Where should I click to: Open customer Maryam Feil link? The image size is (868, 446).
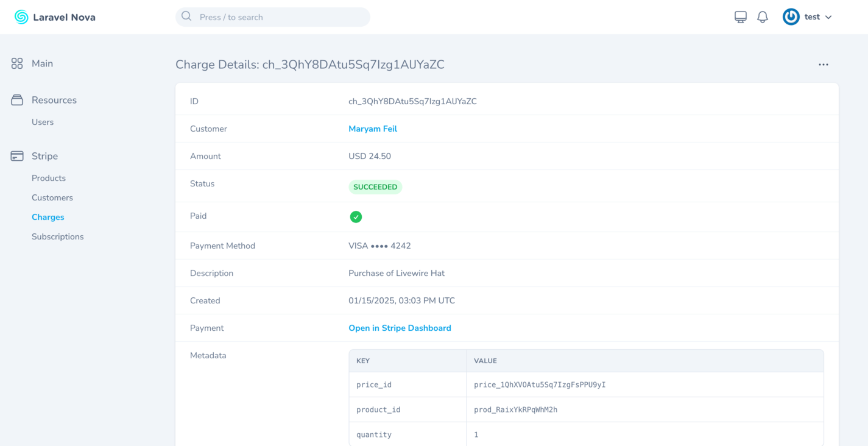373,129
